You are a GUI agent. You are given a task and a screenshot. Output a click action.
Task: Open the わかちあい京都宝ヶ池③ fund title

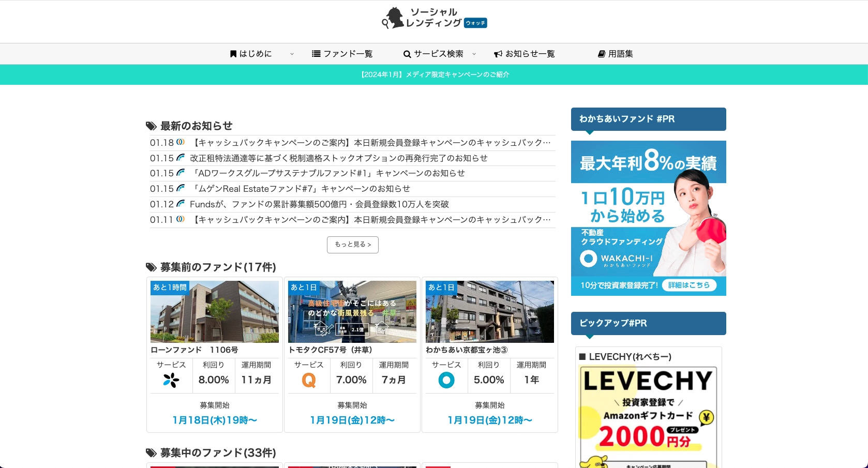tap(467, 350)
